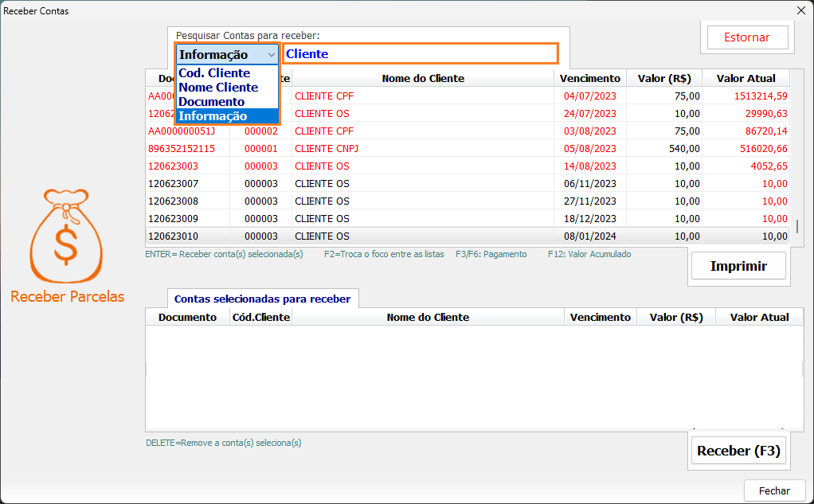The height and width of the screenshot is (504, 814).
Task: Click the due date 18/12/2023
Action: click(589, 219)
